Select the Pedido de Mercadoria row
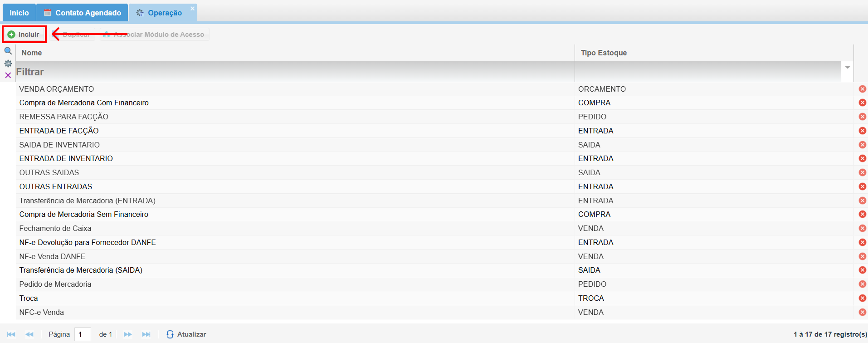Viewport: 868px width, 343px height. (55, 284)
